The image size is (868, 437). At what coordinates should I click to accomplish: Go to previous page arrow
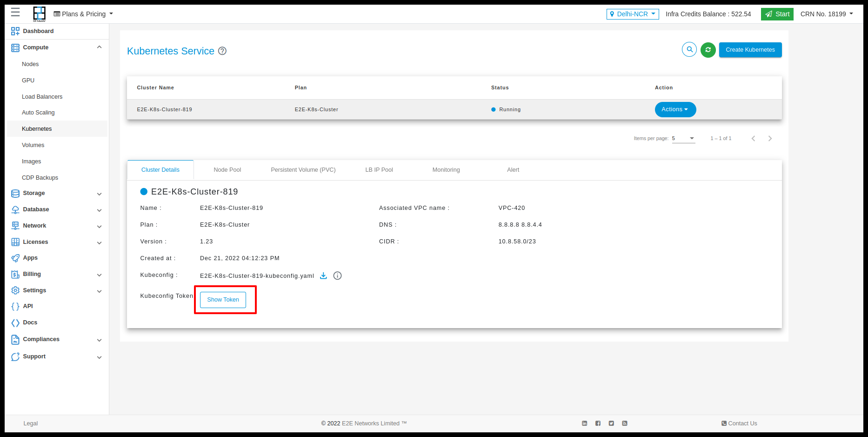click(x=754, y=138)
